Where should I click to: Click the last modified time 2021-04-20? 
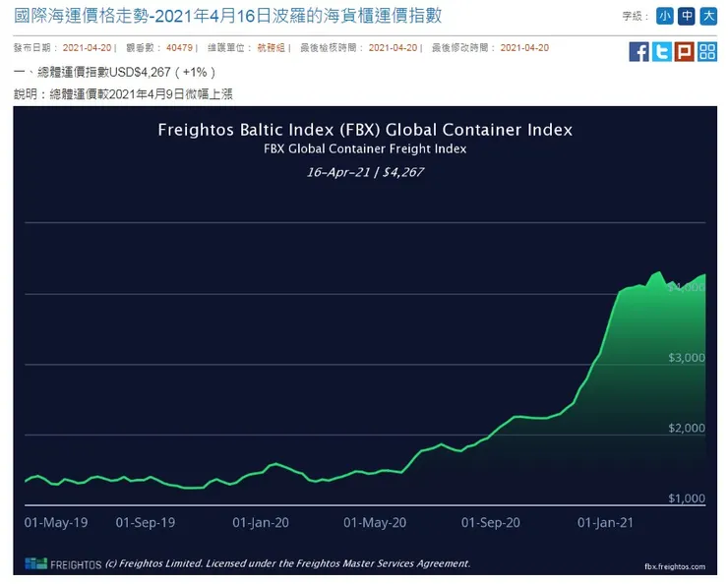coord(524,48)
